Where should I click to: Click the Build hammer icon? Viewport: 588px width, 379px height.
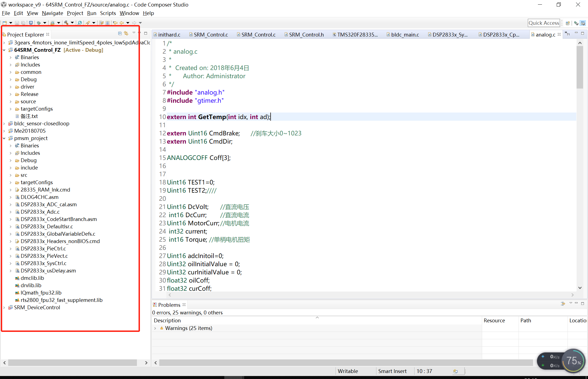click(x=66, y=23)
